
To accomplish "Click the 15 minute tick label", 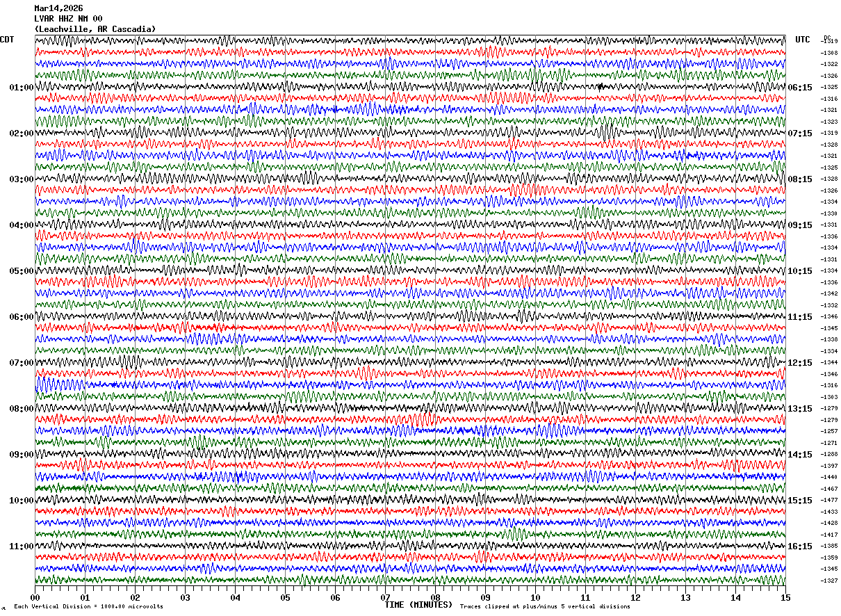I will tap(785, 597).
